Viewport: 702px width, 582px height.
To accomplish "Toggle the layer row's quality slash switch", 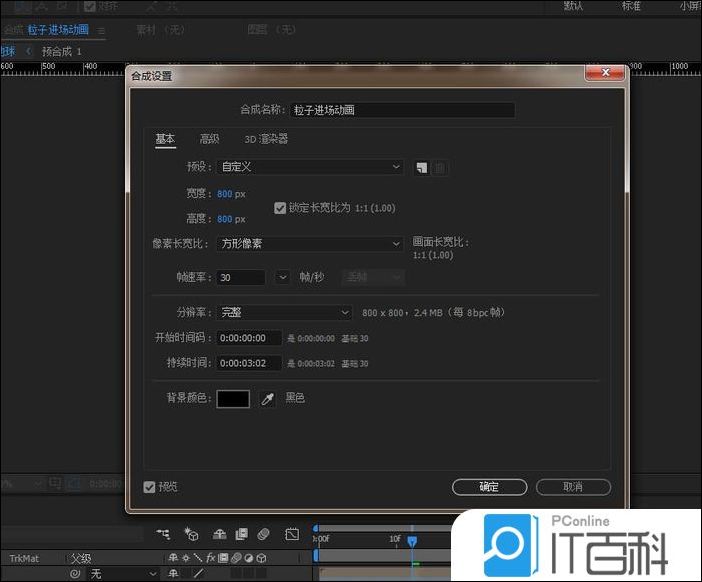I will point(199,573).
